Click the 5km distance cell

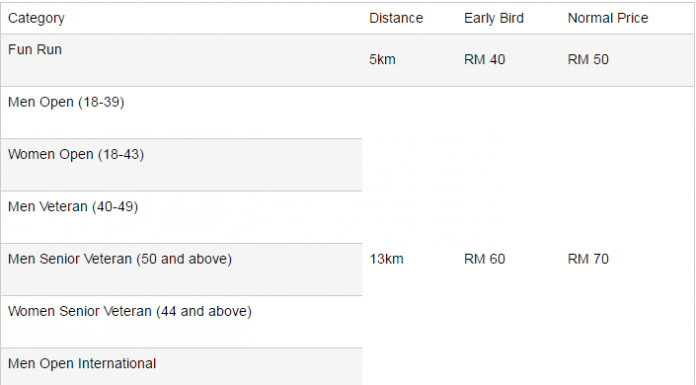pos(382,60)
